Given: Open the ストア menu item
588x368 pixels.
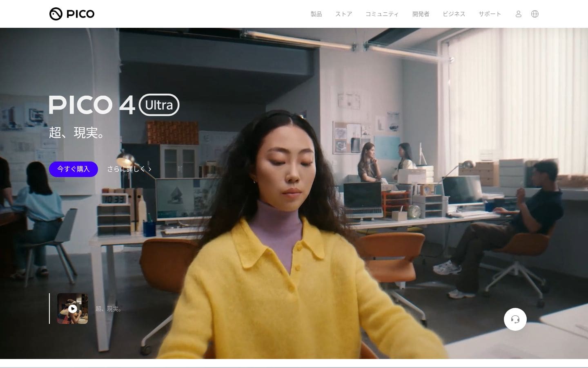Looking at the screenshot, I should (344, 14).
